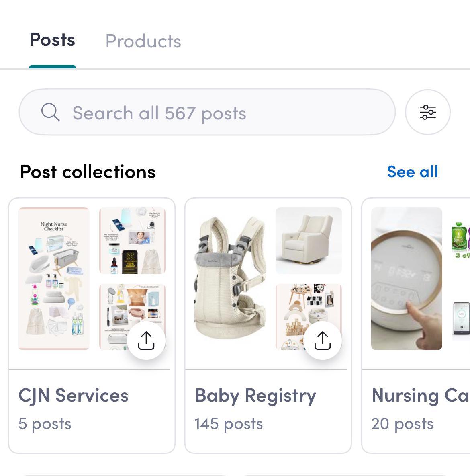This screenshot has height=476, width=470.
Task: Open the Nursing collection title
Action: pyautogui.click(x=420, y=395)
